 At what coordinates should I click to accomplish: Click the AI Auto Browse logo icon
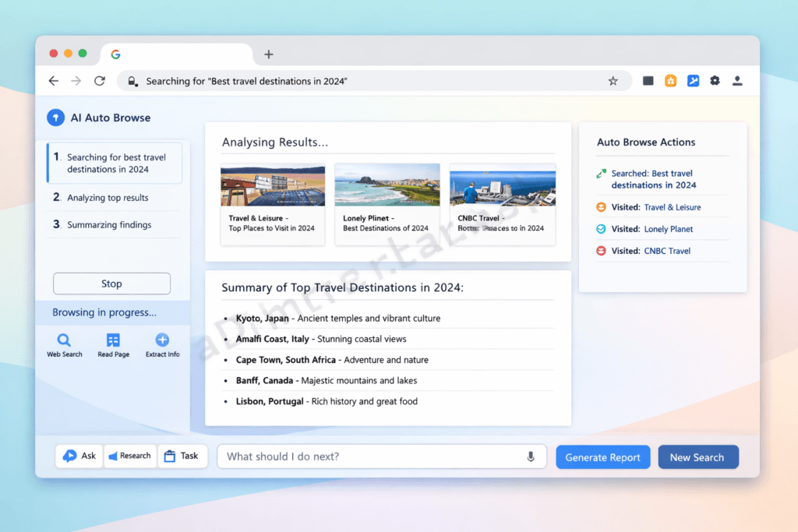(x=55, y=118)
